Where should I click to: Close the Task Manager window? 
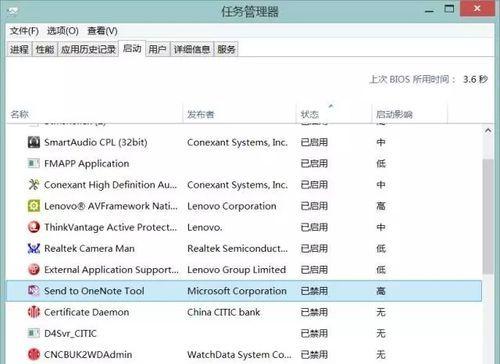click(x=477, y=9)
